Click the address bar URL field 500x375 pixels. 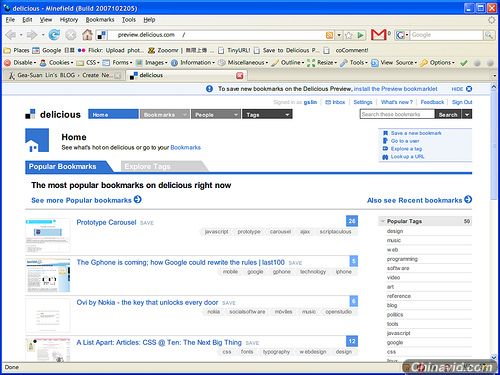217,35
